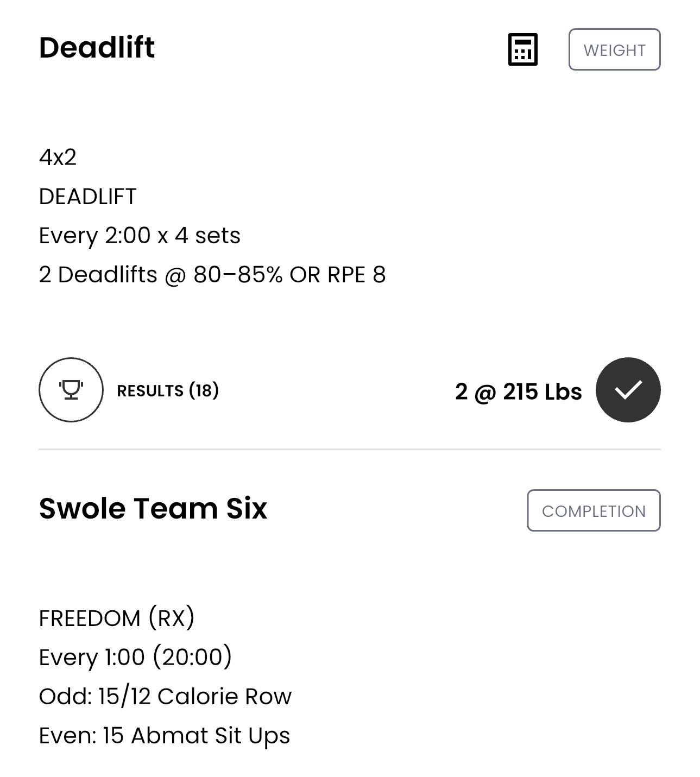Image resolution: width=700 pixels, height=777 pixels.
Task: Tap the 80–85% percentage text
Action: coord(238,275)
